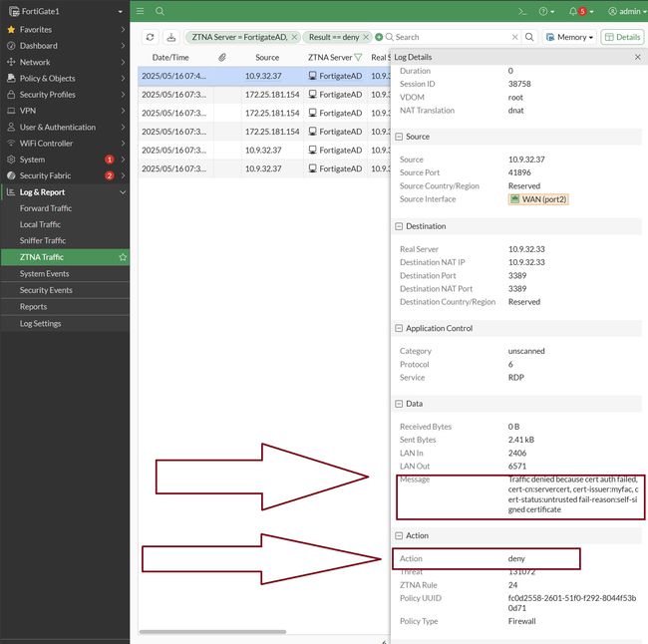
Task: Open Security Events logs
Action: [x=46, y=290]
